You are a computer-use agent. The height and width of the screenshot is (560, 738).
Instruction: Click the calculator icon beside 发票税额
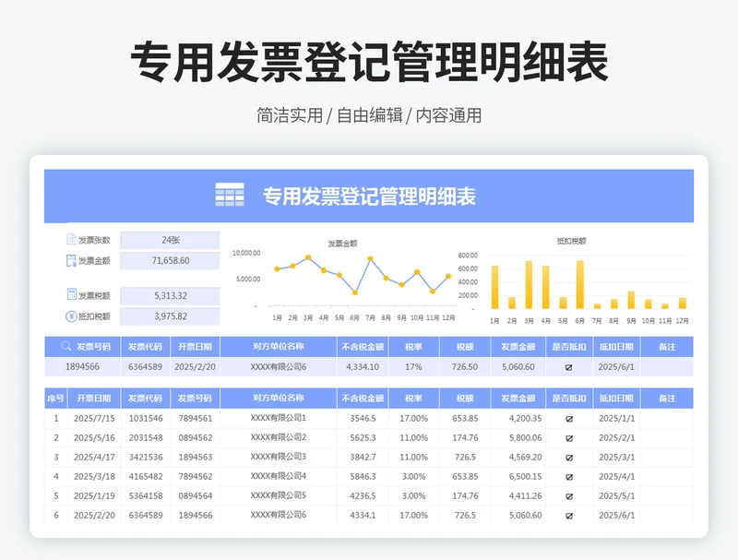click(x=72, y=294)
